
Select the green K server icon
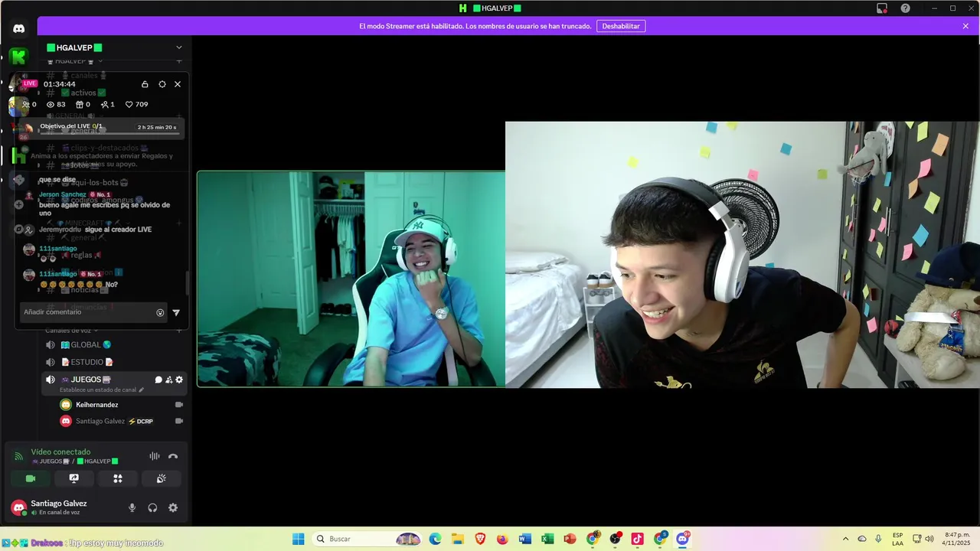click(x=18, y=57)
